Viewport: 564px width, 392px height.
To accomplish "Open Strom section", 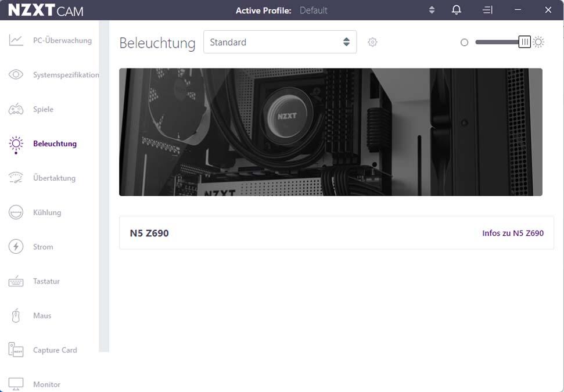I will point(43,247).
